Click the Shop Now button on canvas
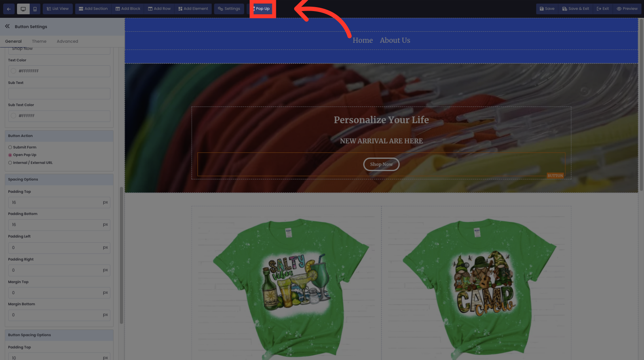This screenshot has width=644, height=360. (x=381, y=164)
